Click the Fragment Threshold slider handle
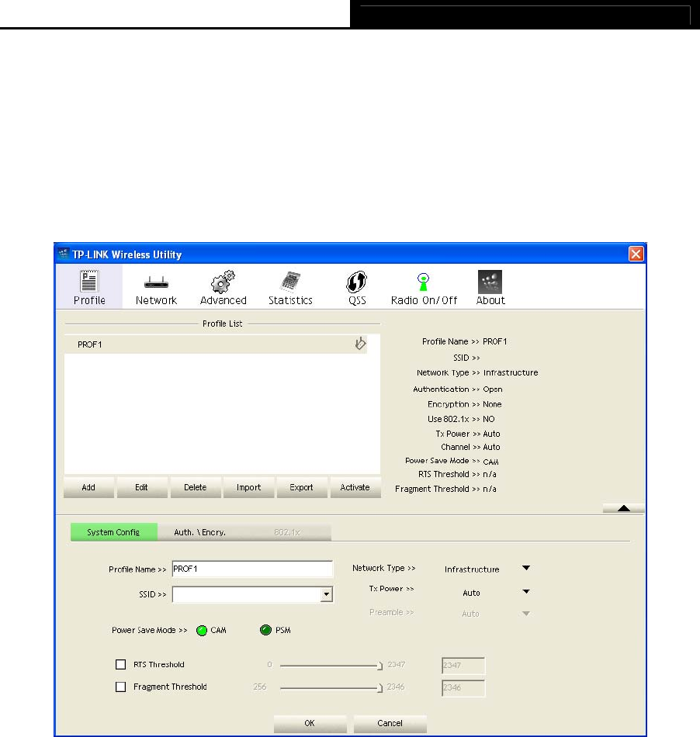The height and width of the screenshot is (737, 700). coord(380,688)
